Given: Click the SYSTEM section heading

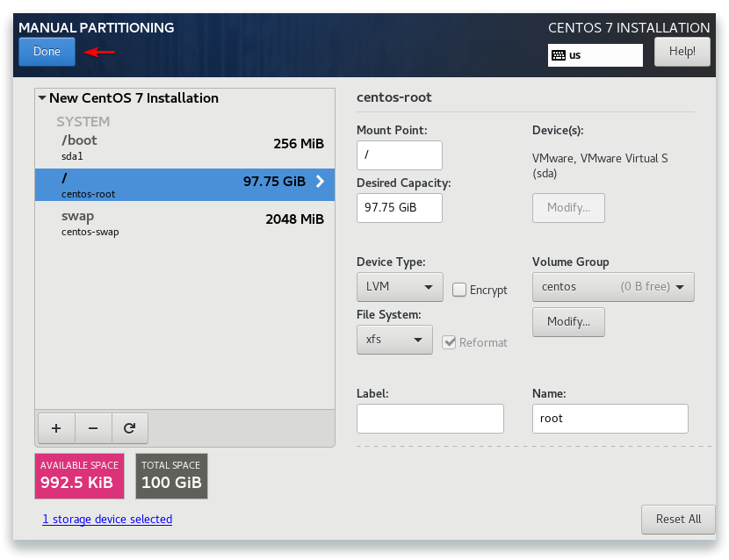Looking at the screenshot, I should pyautogui.click(x=83, y=122).
